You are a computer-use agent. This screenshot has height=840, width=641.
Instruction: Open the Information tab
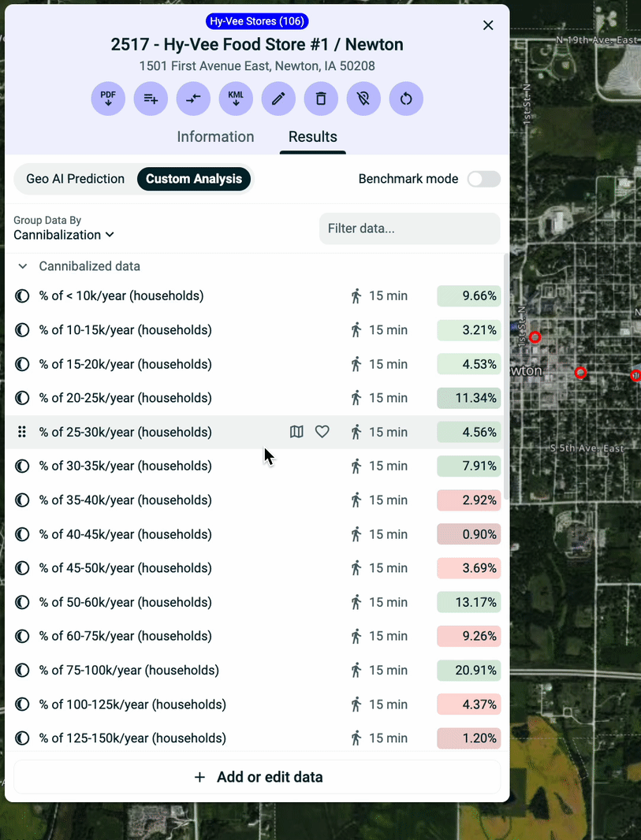coord(215,136)
